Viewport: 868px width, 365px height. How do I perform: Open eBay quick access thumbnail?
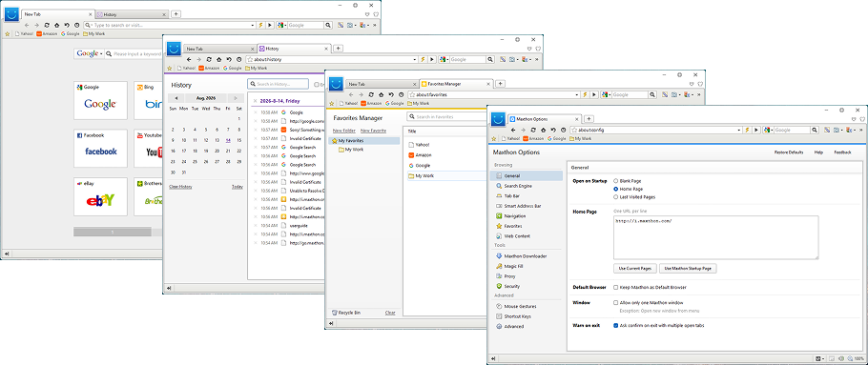tap(100, 196)
